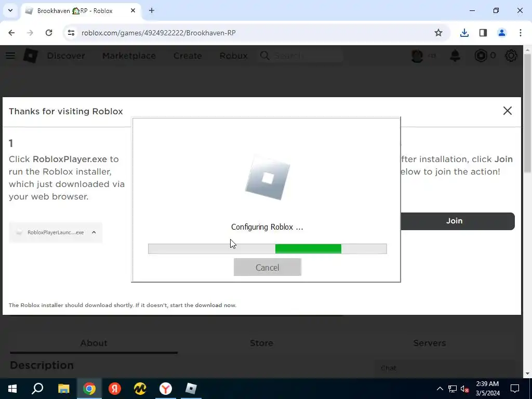Close the Brookhaven RP tab

(x=133, y=10)
